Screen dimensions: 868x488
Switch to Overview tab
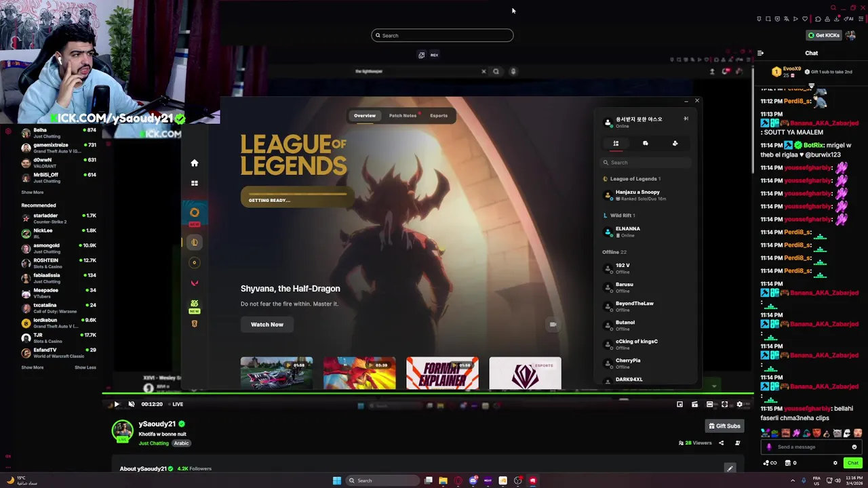pos(364,115)
